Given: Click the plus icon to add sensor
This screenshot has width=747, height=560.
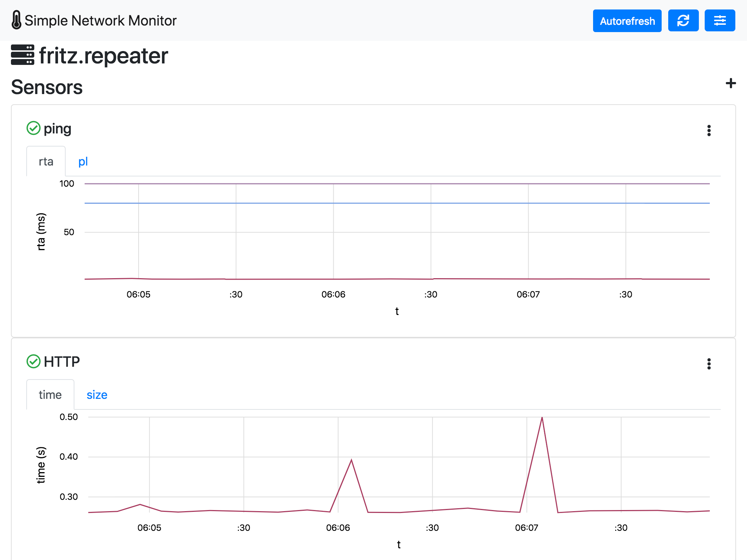Looking at the screenshot, I should 730,83.
